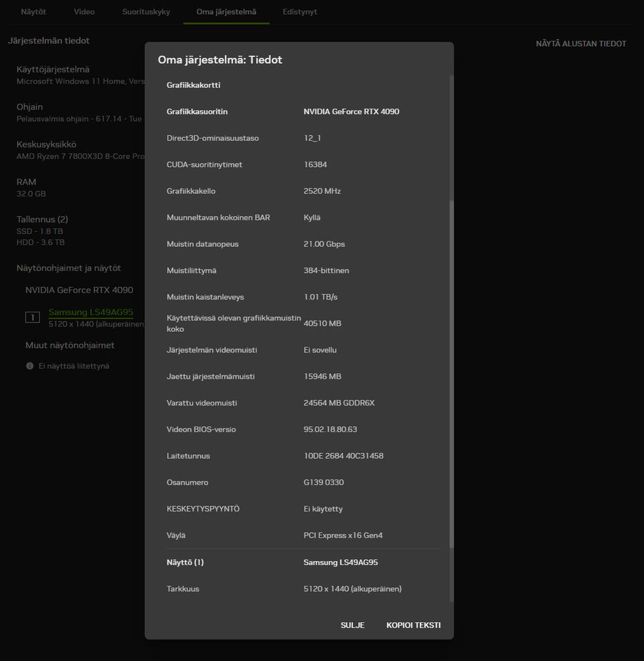
Task: Click the value PCI Express x16 Gen4
Action: tap(343, 536)
